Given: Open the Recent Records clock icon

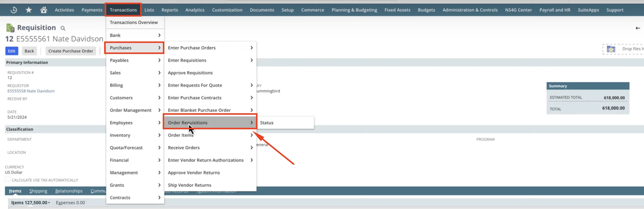Looking at the screenshot, I should [x=14, y=10].
